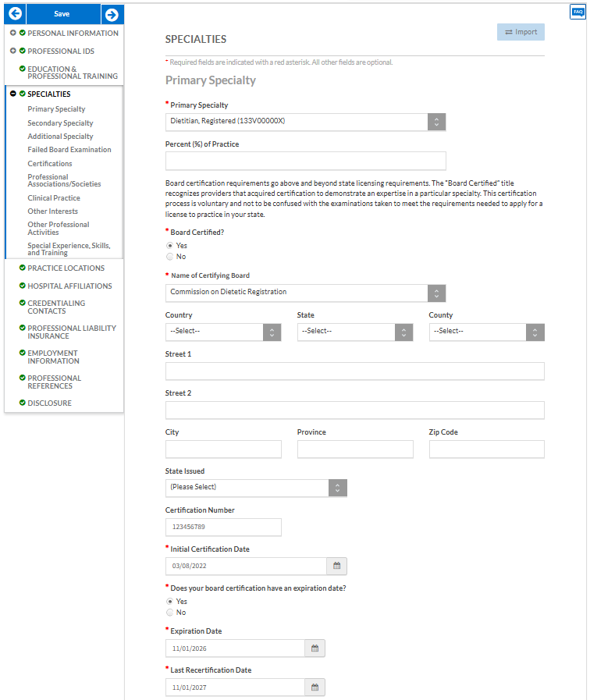Open Education & Professional Training section
The image size is (590, 700).
[x=73, y=73]
